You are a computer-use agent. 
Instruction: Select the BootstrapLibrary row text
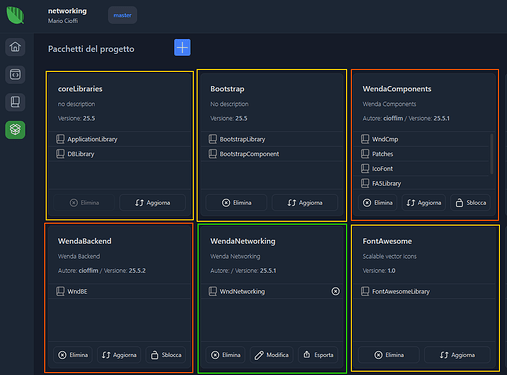click(x=242, y=139)
